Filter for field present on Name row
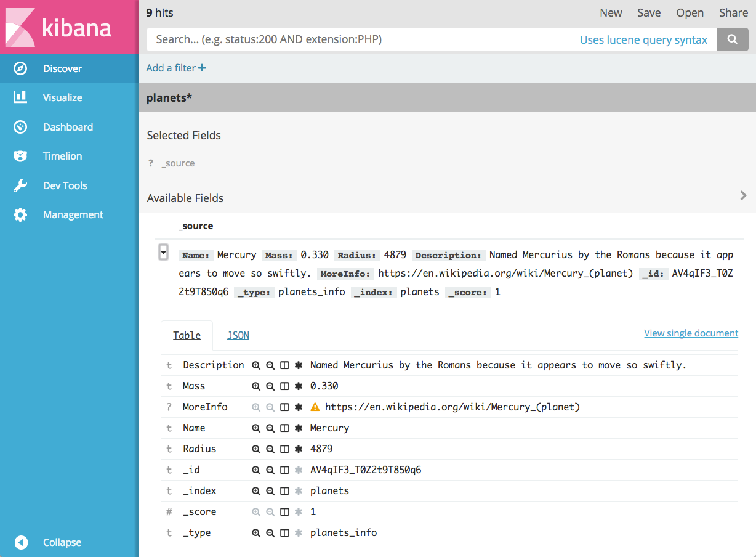 299,428
